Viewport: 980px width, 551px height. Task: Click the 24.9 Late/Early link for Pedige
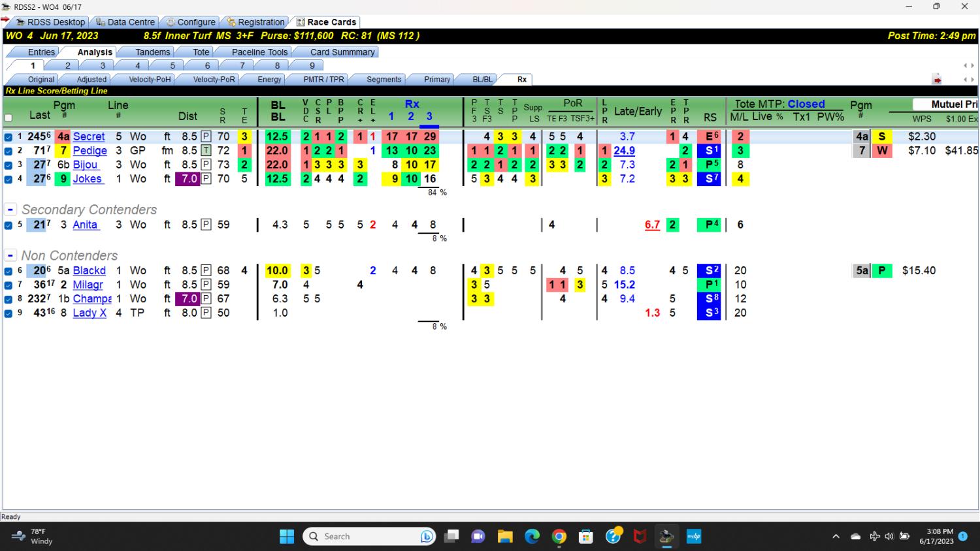tap(624, 151)
